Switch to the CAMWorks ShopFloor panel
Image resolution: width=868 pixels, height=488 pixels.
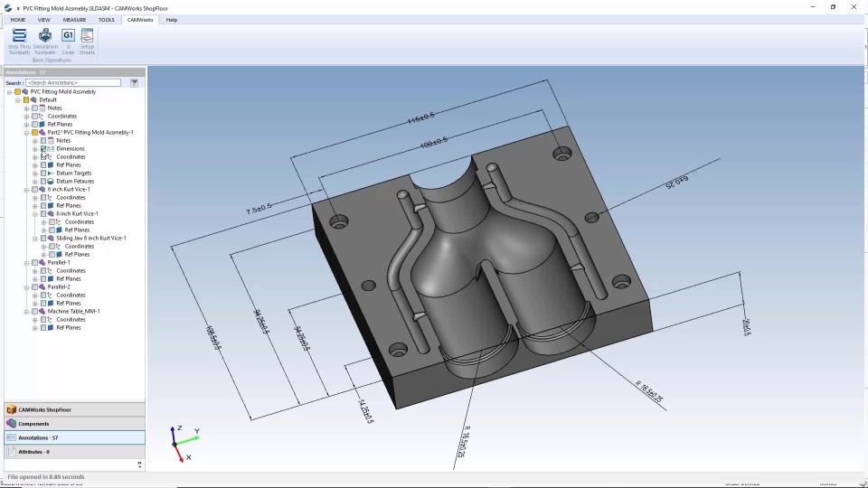click(x=75, y=410)
